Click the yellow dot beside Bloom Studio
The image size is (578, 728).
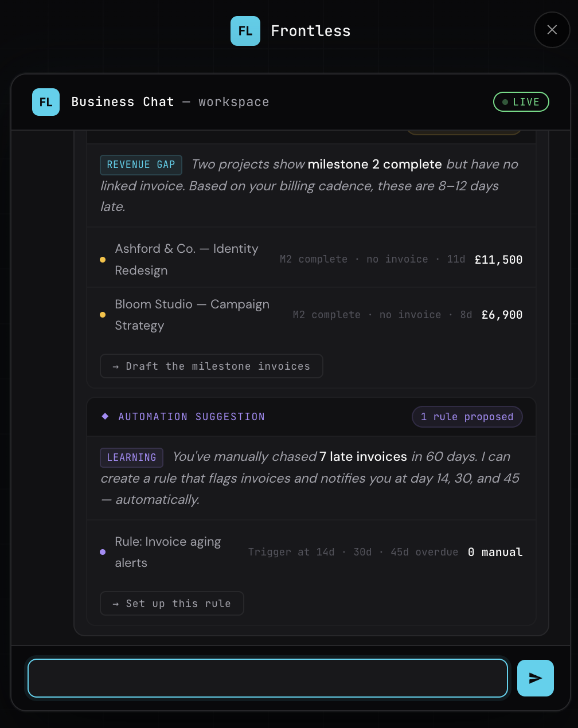tap(103, 315)
